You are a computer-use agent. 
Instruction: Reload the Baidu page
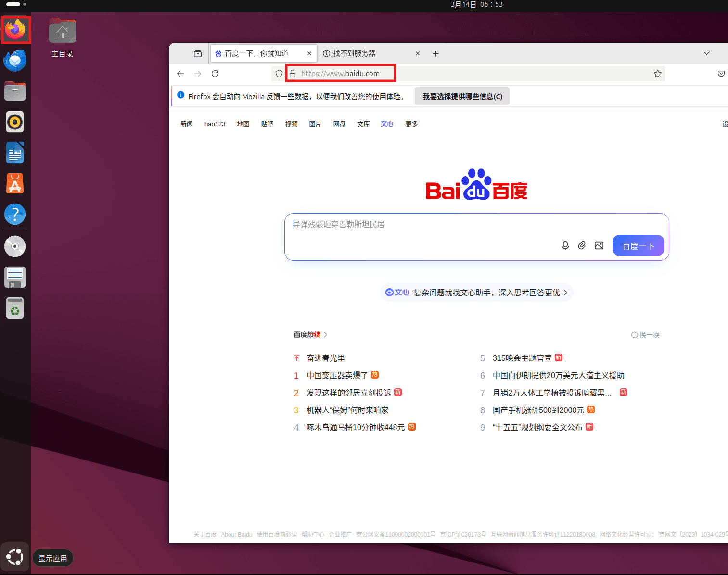click(215, 74)
